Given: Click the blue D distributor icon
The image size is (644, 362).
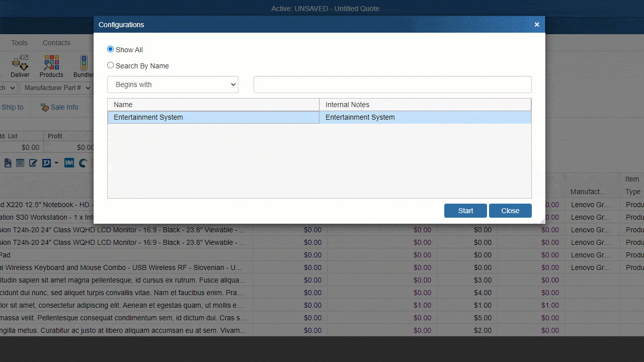Looking at the screenshot, I should [46, 163].
